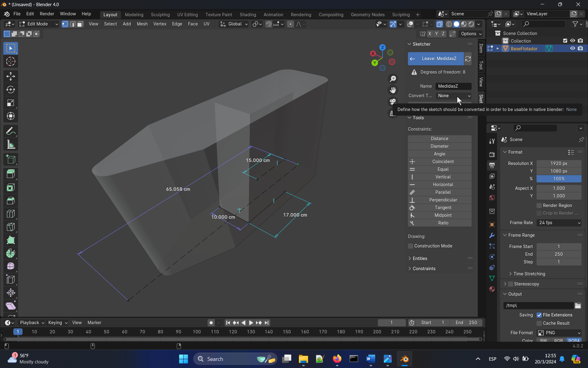Select the Annotate pencil tool

click(x=11, y=131)
